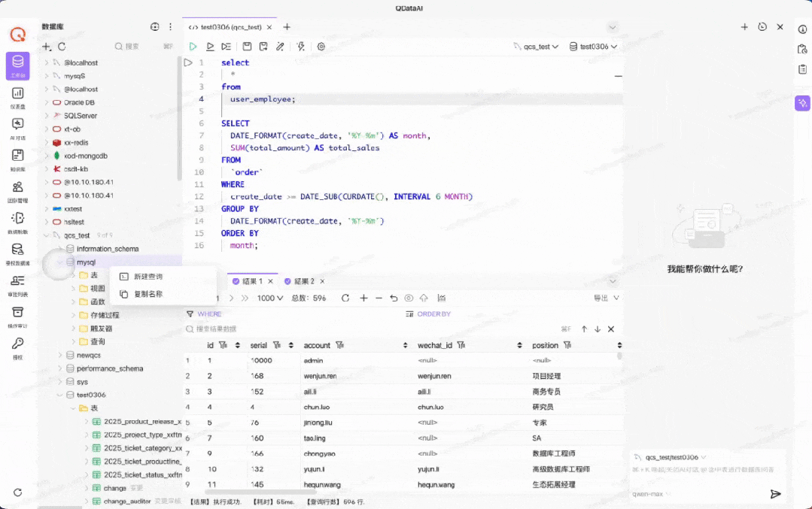Open the AI对话 sidebar icon
The width and height of the screenshot is (812, 509).
[x=17, y=129]
